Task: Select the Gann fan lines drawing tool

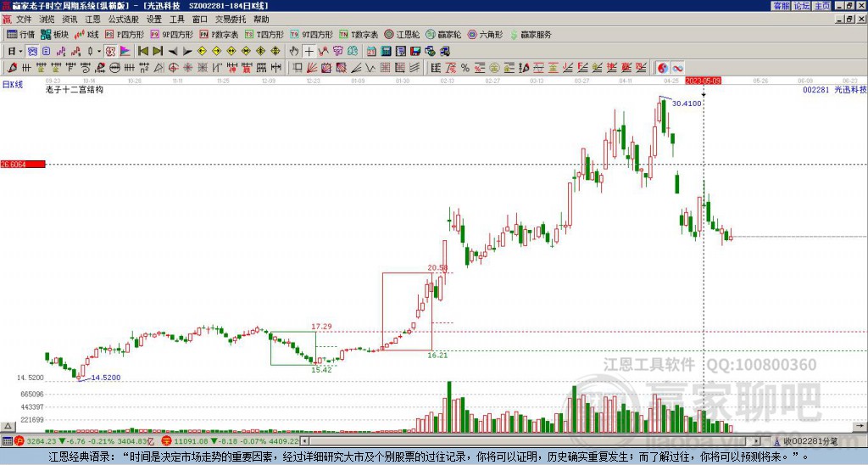Action: pos(312,68)
